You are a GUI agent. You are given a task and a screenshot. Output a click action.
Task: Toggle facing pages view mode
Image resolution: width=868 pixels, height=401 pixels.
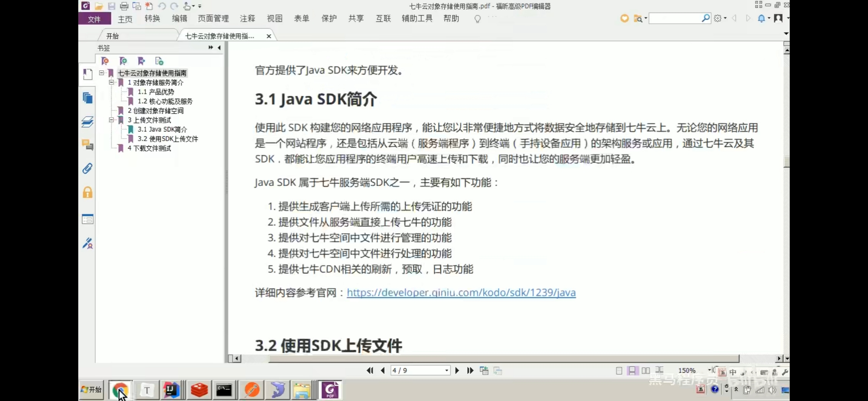pyautogui.click(x=645, y=371)
